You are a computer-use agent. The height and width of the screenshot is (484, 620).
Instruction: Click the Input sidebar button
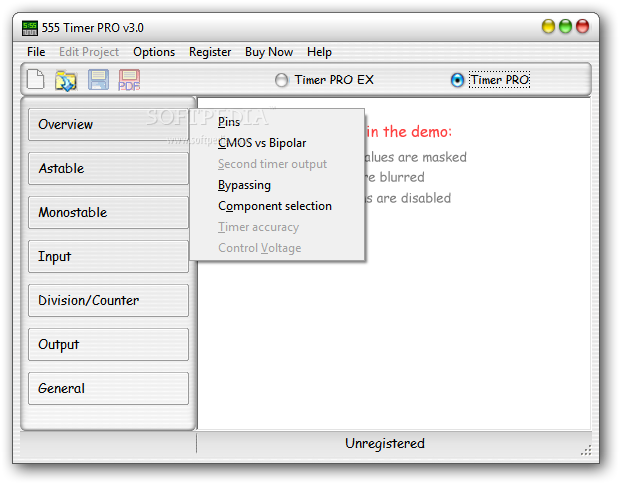coord(108,256)
